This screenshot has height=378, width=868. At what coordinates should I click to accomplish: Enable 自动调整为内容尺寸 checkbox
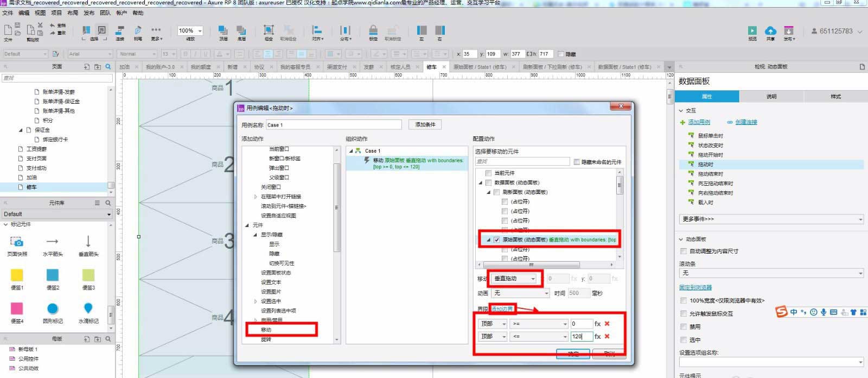click(x=684, y=251)
